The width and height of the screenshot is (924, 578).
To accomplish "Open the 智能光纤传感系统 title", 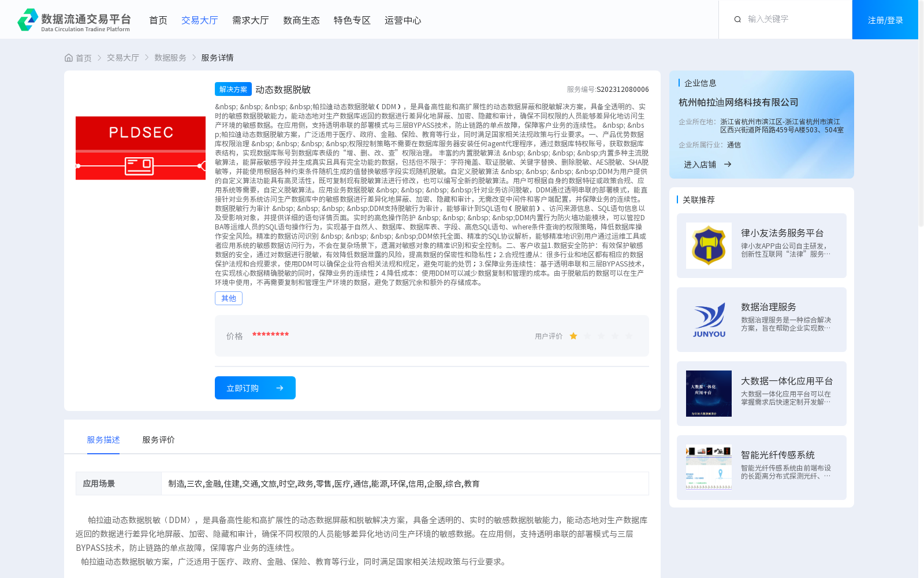I will pos(778,455).
